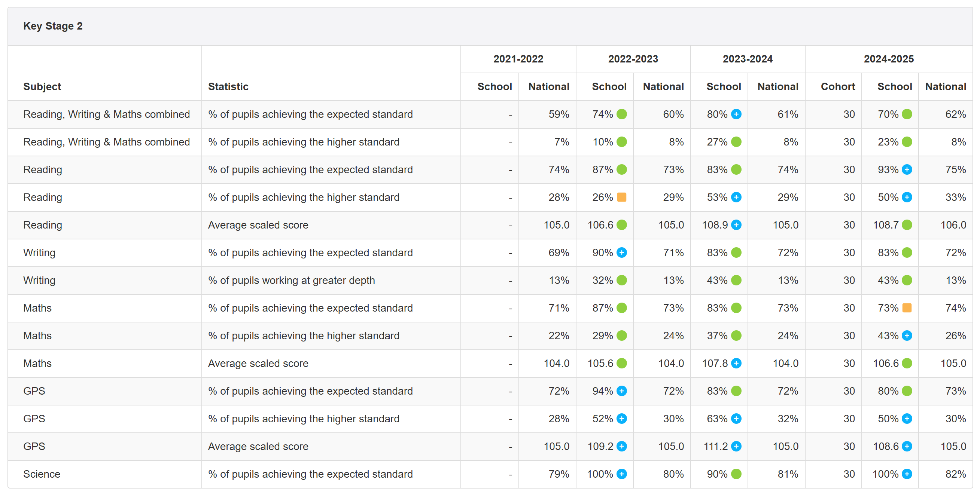Click the Subject column header

[x=42, y=87]
